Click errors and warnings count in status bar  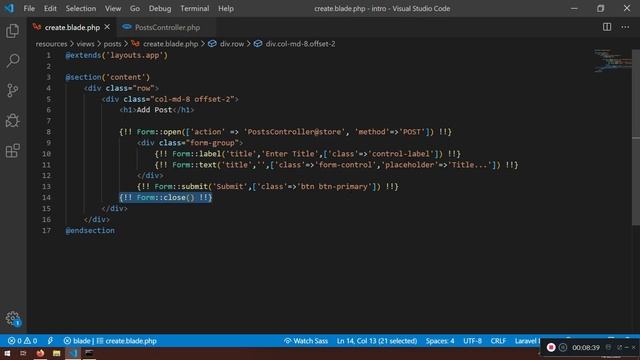(x=22, y=341)
